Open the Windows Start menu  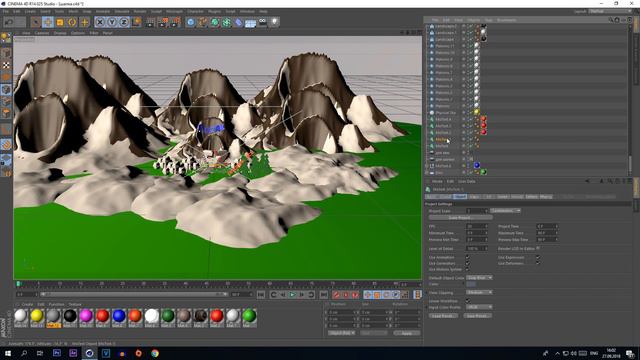click(8, 353)
